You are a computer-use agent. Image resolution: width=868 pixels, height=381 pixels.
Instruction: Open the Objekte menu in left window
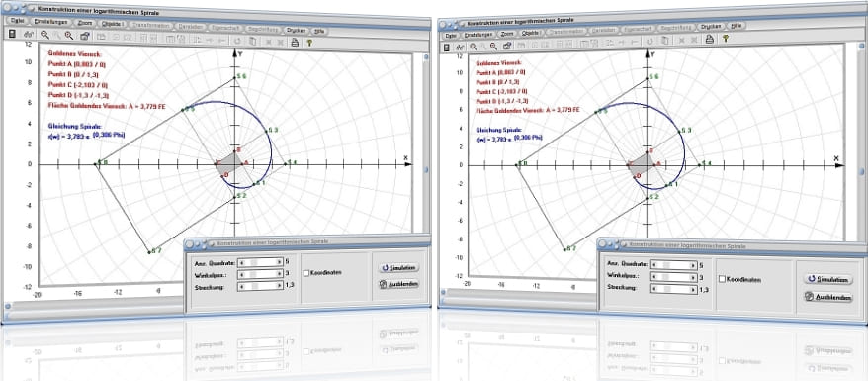[x=114, y=24]
